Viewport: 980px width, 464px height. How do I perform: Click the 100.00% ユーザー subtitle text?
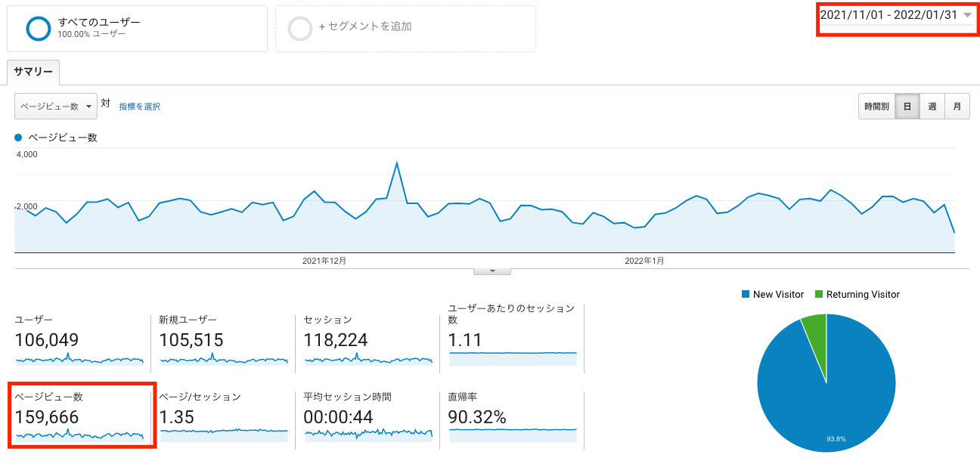(91, 35)
